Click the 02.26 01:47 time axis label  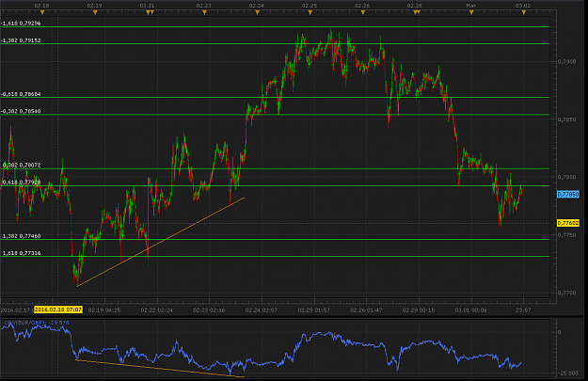pyautogui.click(x=366, y=310)
